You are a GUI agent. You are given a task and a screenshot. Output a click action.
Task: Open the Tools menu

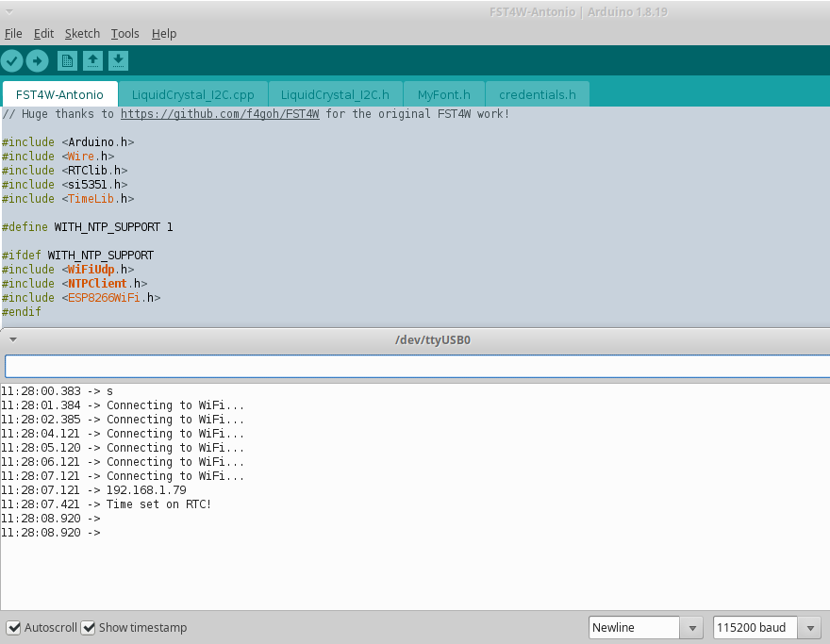click(x=124, y=34)
